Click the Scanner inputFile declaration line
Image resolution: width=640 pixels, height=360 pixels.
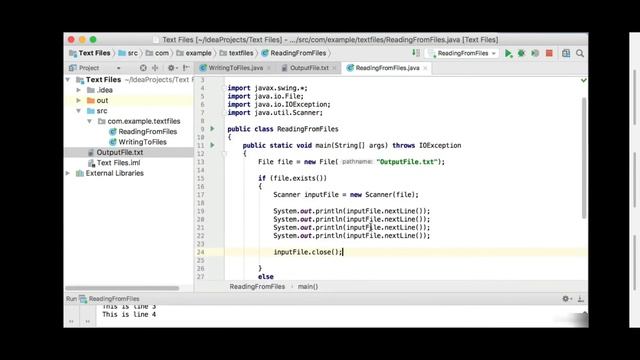tap(346, 195)
